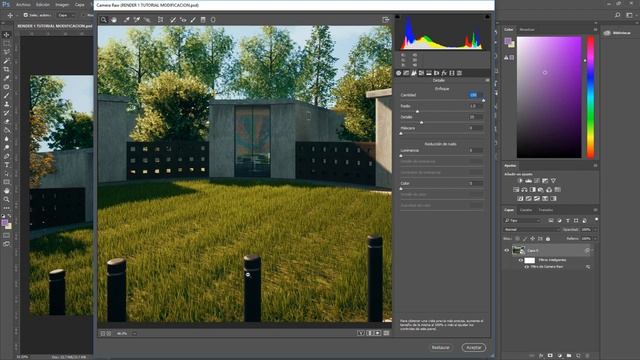Open the Detalle panel options menu
640x360 pixels.
point(487,80)
